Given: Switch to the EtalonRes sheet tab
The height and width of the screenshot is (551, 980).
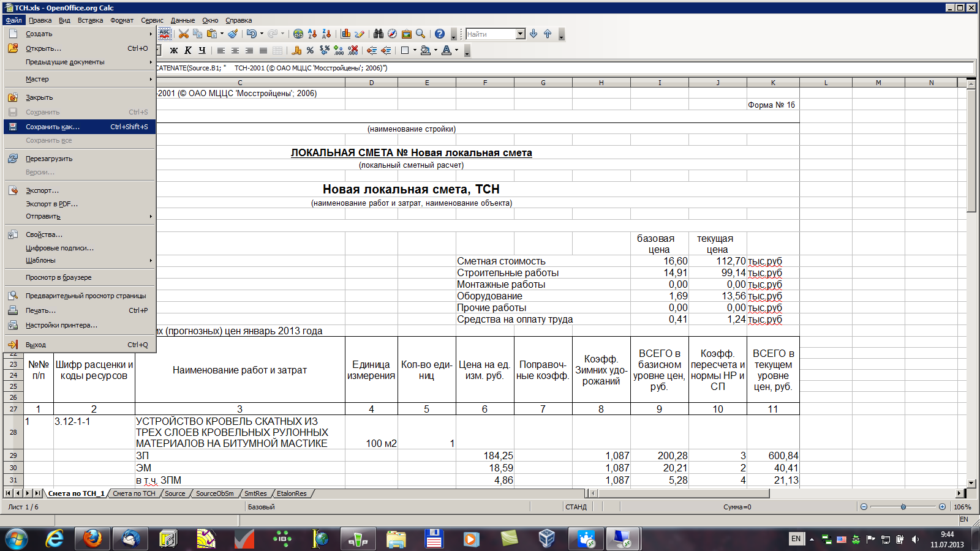Looking at the screenshot, I should 292,493.
